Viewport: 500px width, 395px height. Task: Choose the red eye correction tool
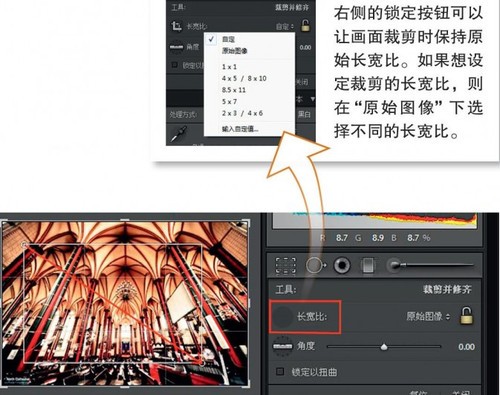342,265
